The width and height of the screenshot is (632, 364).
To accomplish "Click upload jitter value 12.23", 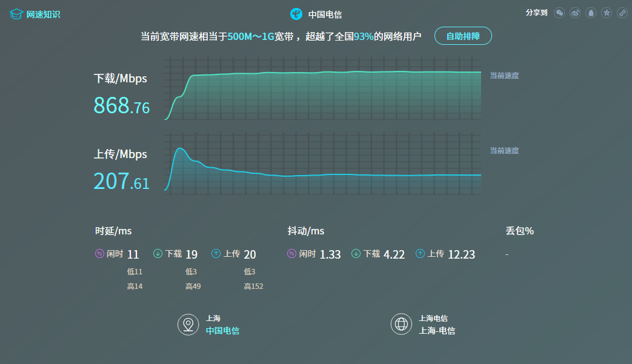I will 462,254.
